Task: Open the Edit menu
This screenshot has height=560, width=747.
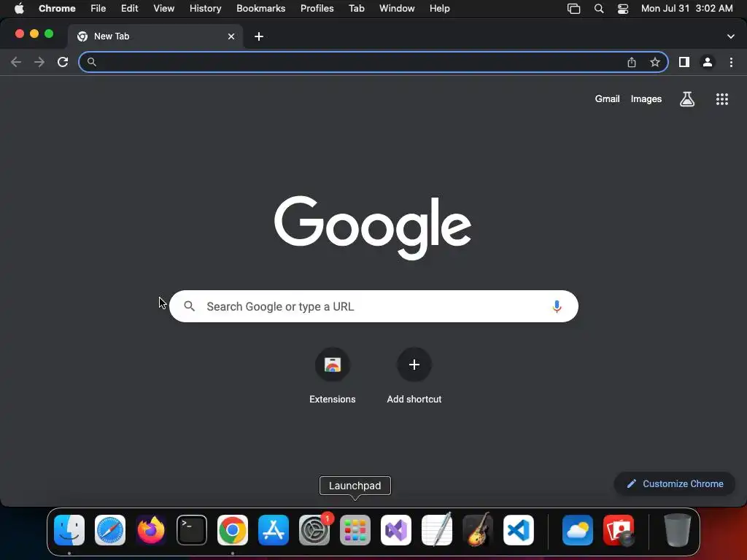Action: pos(130,9)
